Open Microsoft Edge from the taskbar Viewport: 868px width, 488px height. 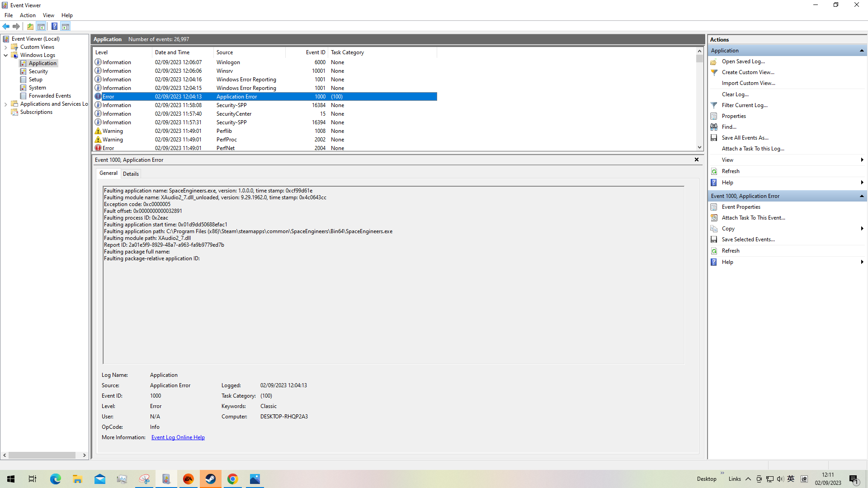pyautogui.click(x=55, y=479)
